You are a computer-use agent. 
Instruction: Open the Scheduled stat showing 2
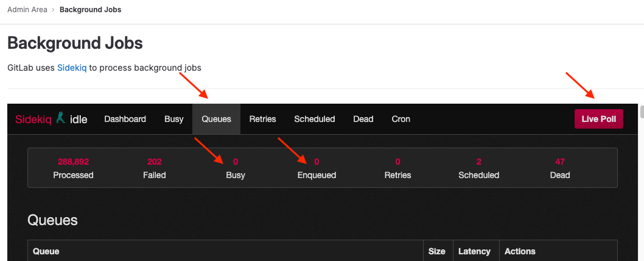tap(478, 168)
